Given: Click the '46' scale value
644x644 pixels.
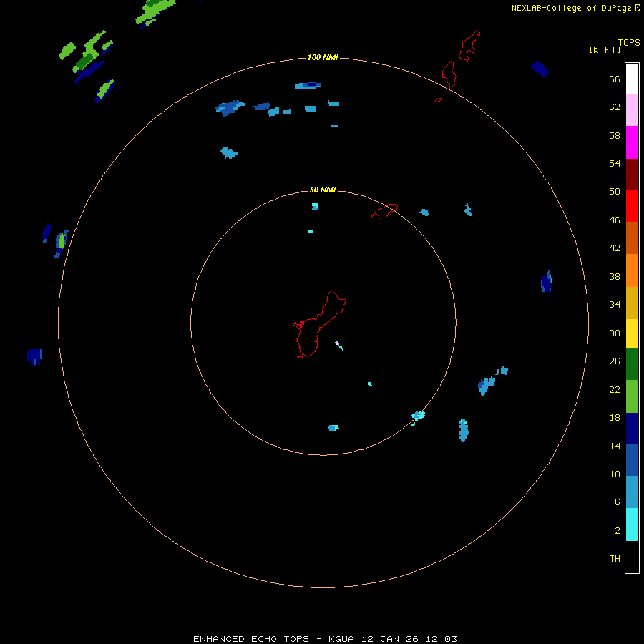Looking at the screenshot, I should [x=615, y=220].
